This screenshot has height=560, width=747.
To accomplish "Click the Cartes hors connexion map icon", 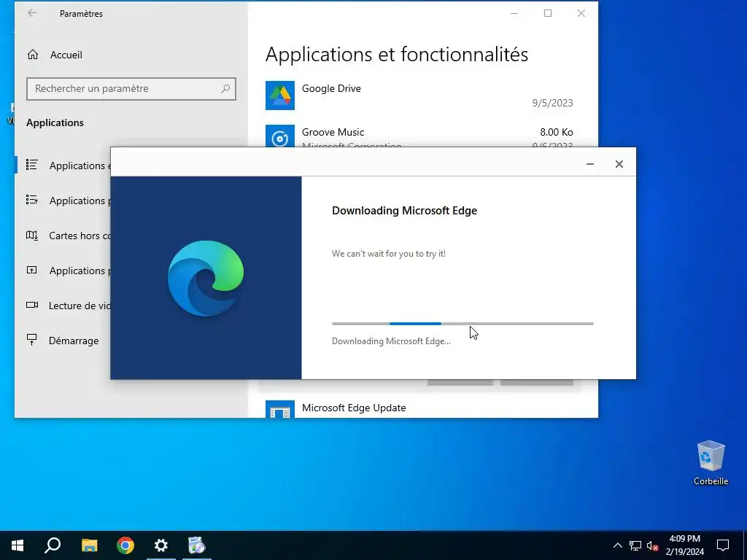I will (32, 236).
